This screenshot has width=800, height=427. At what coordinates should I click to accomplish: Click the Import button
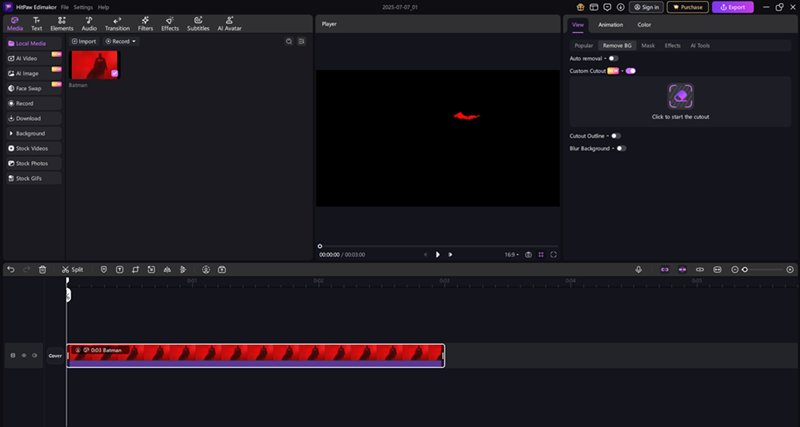point(84,41)
